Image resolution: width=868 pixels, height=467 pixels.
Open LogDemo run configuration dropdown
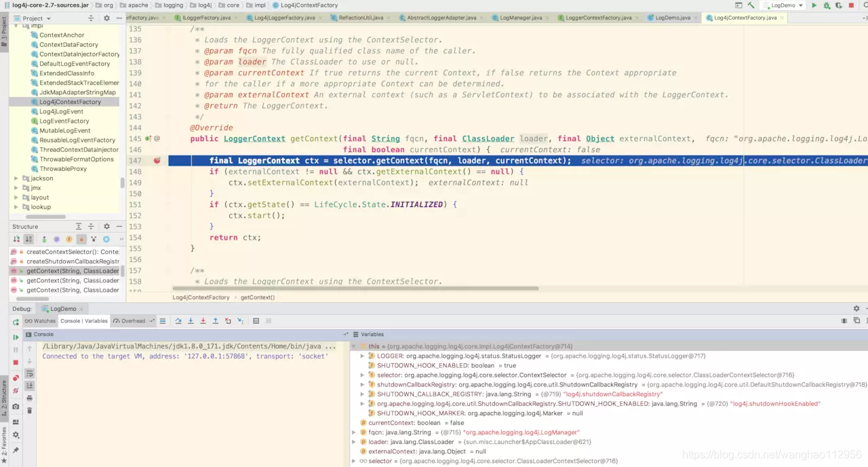(783, 5)
